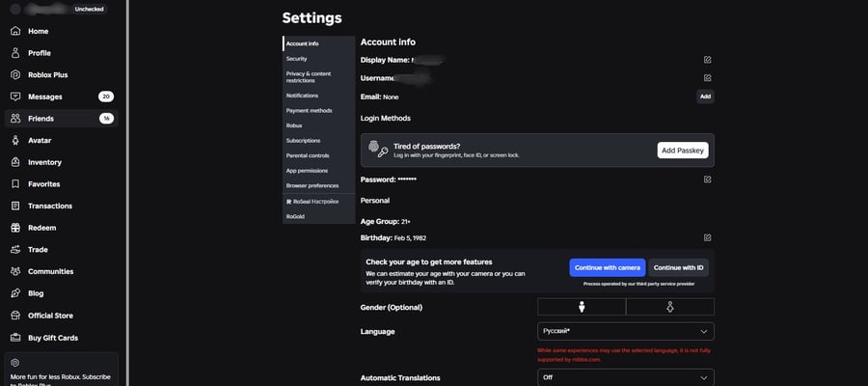The image size is (868, 386).
Task: Click the Age Group 21+ text
Action: [x=386, y=222]
